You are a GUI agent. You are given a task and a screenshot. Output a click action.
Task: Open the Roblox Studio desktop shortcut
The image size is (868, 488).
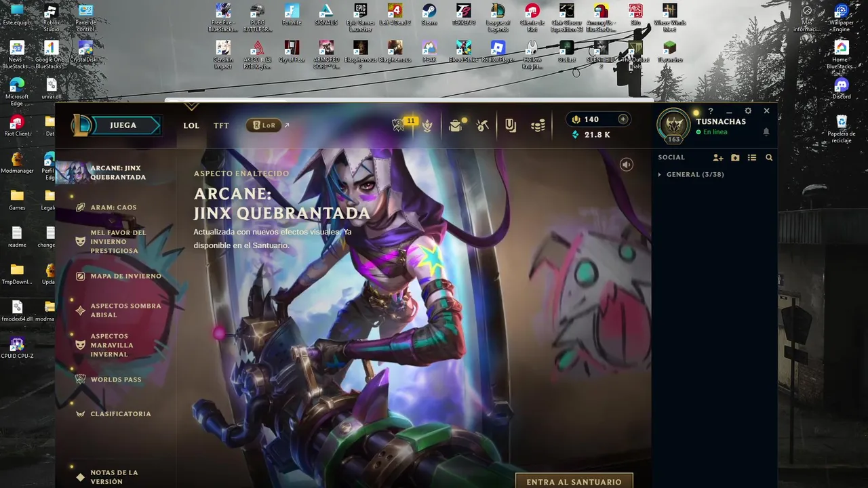tap(51, 18)
